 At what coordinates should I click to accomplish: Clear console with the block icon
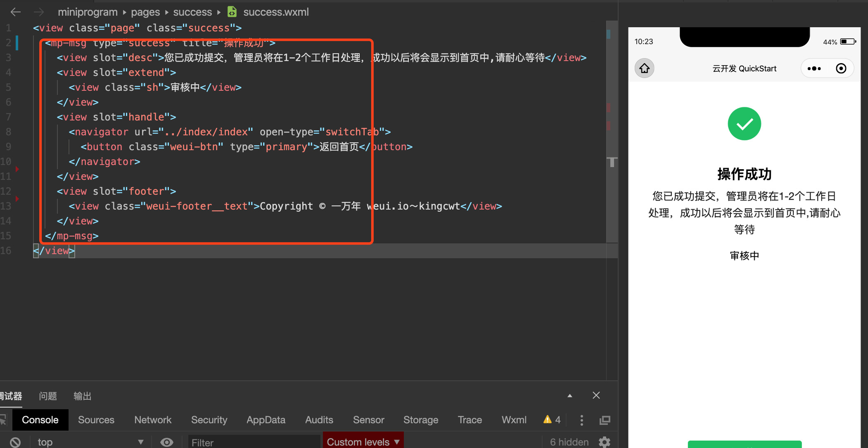coord(15,442)
